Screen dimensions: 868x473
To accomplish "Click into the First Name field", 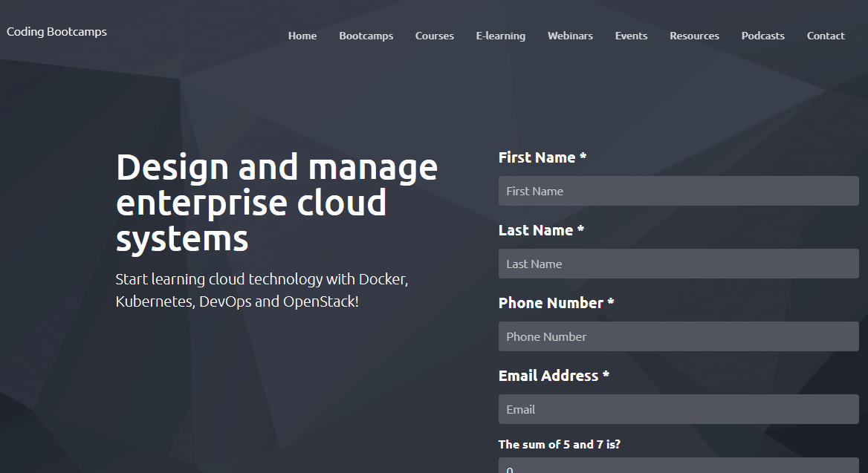I will [x=678, y=191].
